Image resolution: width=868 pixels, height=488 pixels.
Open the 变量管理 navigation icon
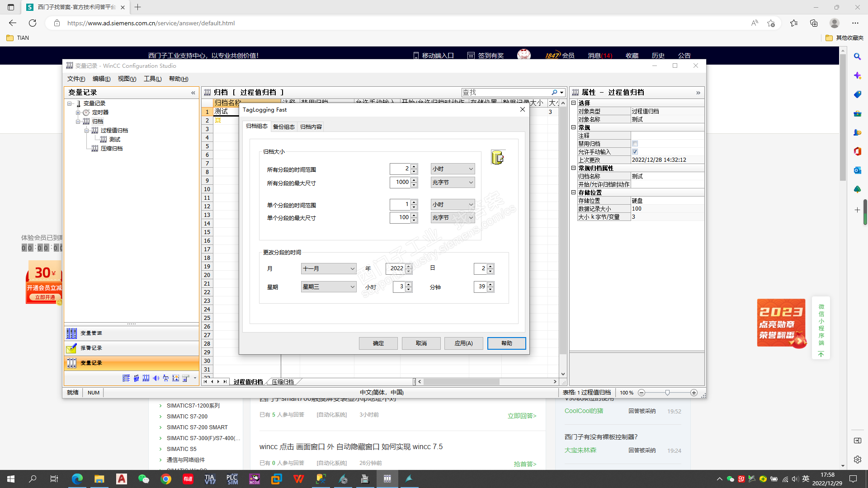click(x=71, y=333)
